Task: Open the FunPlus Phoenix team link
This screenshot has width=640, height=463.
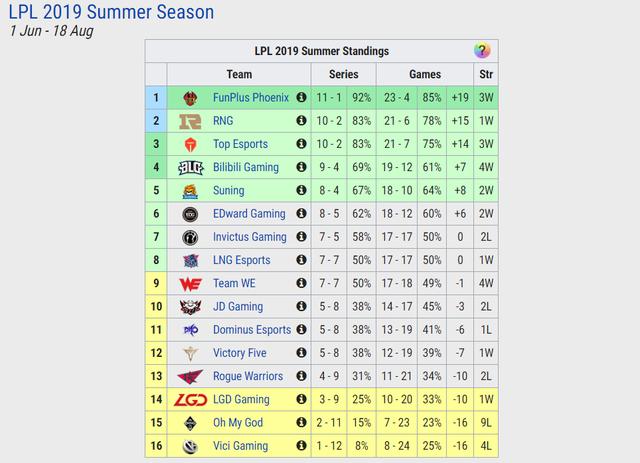Action: [x=251, y=98]
